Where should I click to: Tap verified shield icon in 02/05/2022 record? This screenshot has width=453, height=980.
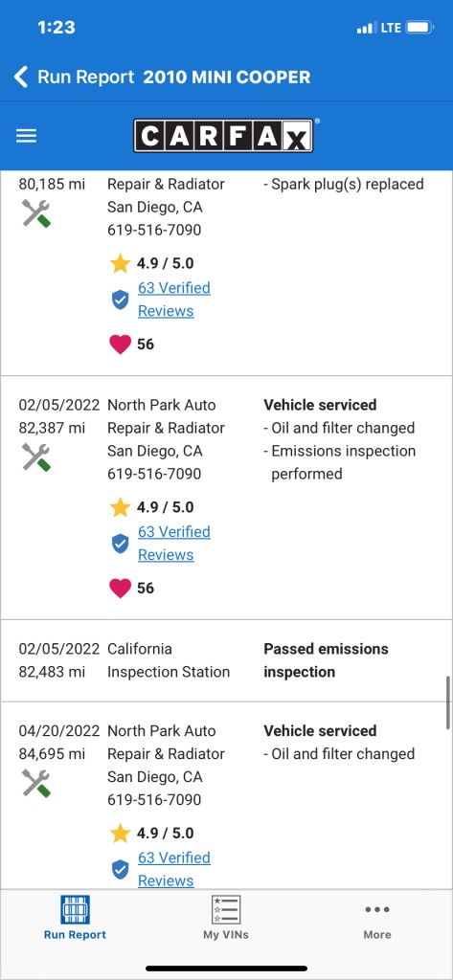point(120,544)
